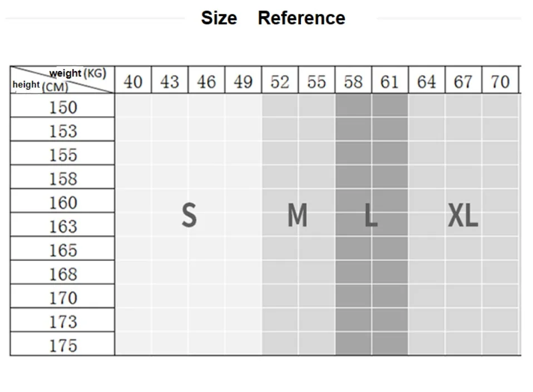This screenshot has width=533, height=392.
Task: Click the 175 height row label
Action: pos(62,345)
